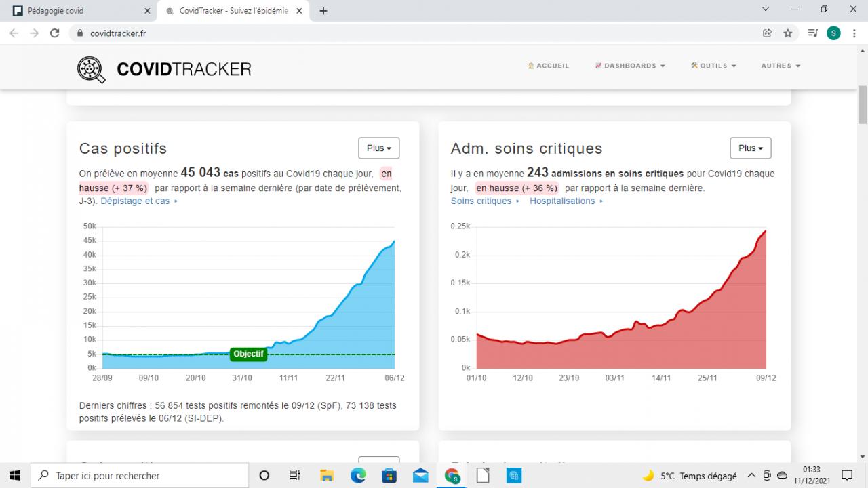This screenshot has width=868, height=488.
Task: Open the blank document app in taskbar
Action: pyautogui.click(x=483, y=476)
